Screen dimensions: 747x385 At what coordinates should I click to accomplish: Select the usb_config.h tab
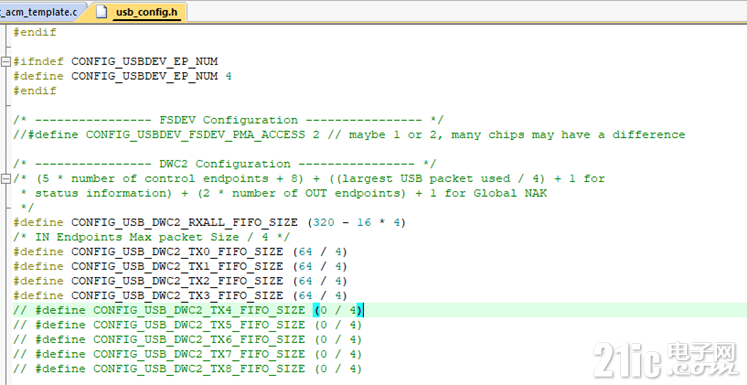[147, 12]
